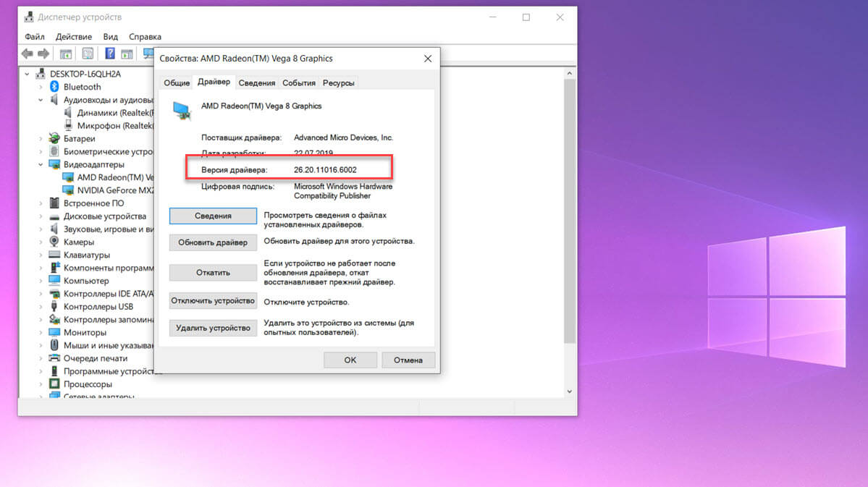Collapse the DESKTOP-L6QLH2A root node

point(27,74)
